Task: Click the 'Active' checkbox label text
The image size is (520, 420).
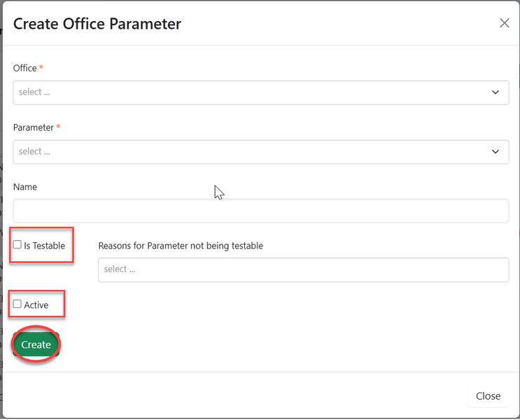Action: coord(36,305)
